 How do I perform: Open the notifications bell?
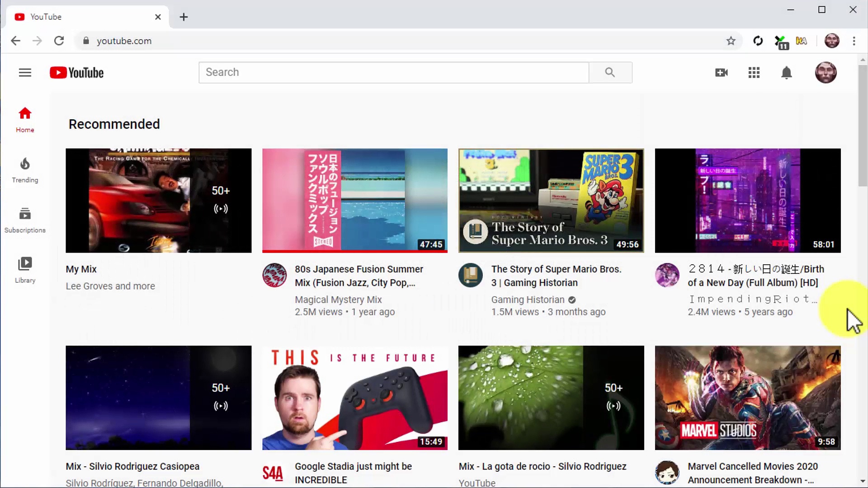click(x=786, y=72)
